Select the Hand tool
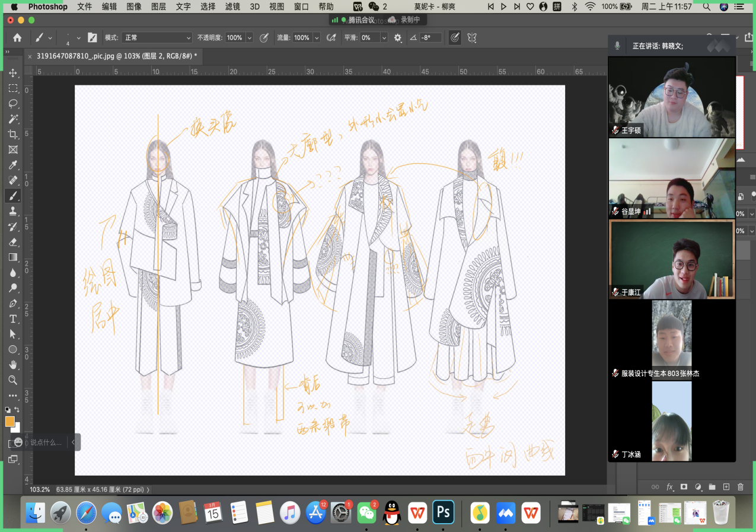The height and width of the screenshot is (532, 756). [x=13, y=365]
